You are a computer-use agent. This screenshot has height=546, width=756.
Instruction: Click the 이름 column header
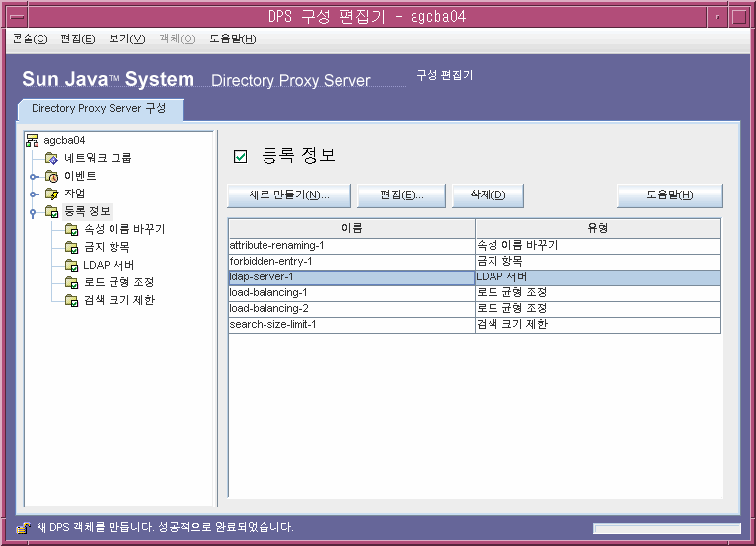coord(351,228)
